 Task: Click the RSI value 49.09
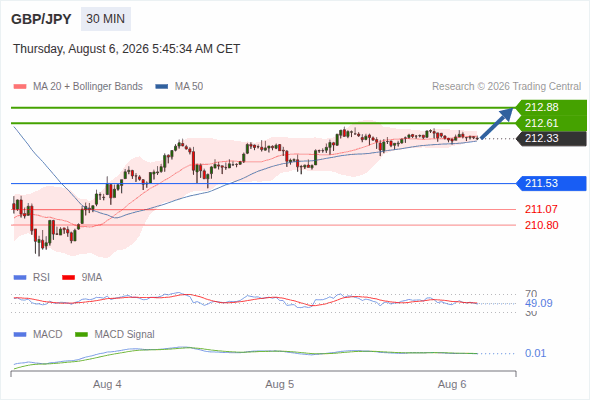[539, 303]
